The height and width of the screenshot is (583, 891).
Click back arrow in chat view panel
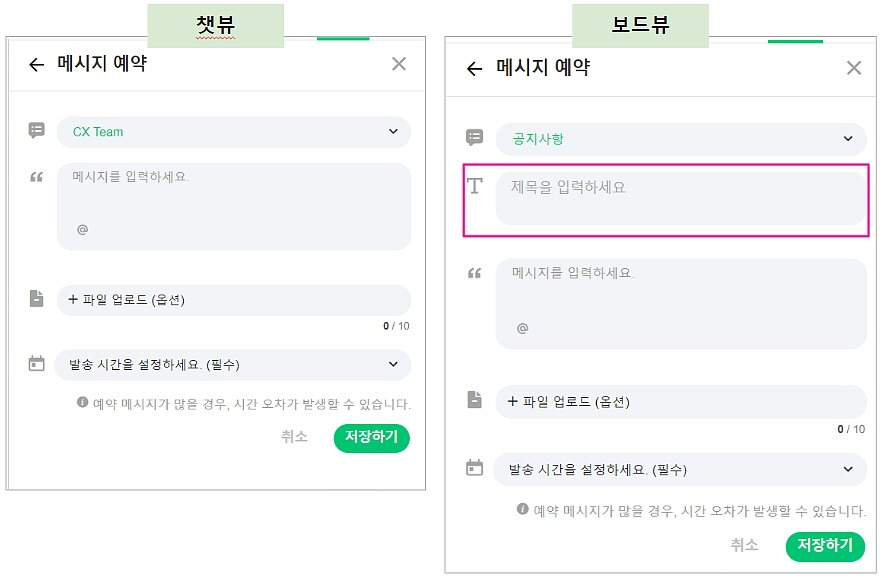click(37, 65)
